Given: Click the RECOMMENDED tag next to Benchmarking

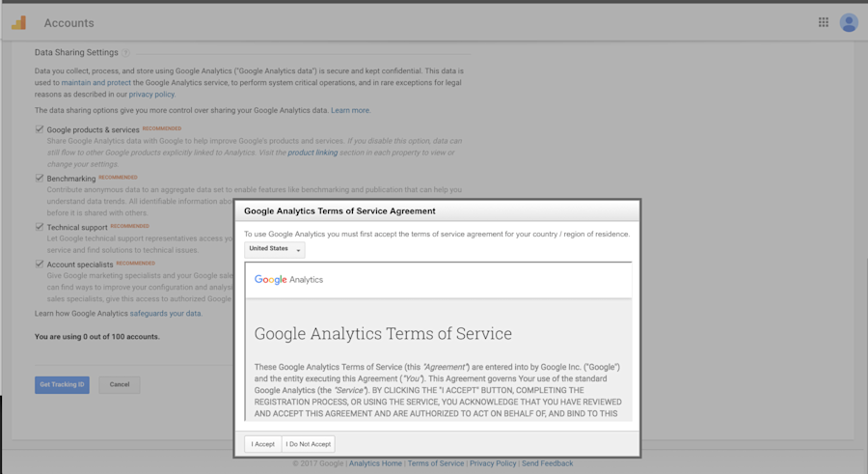Looking at the screenshot, I should coord(118,178).
